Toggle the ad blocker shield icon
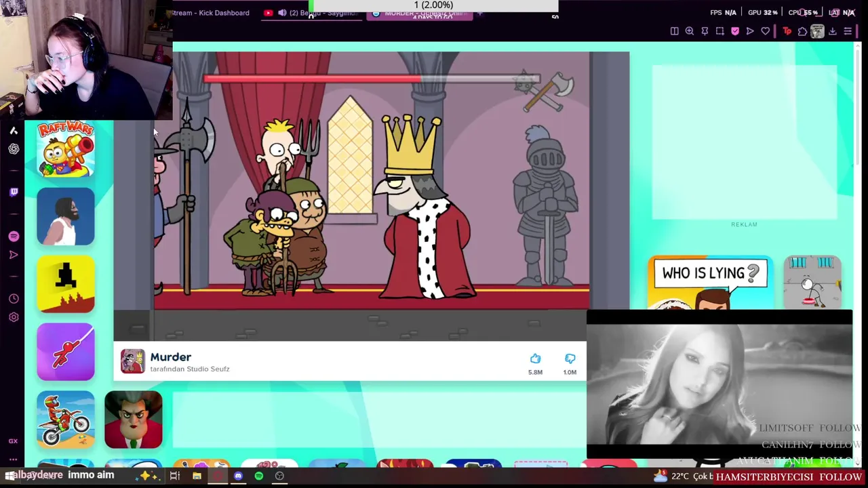 [735, 31]
